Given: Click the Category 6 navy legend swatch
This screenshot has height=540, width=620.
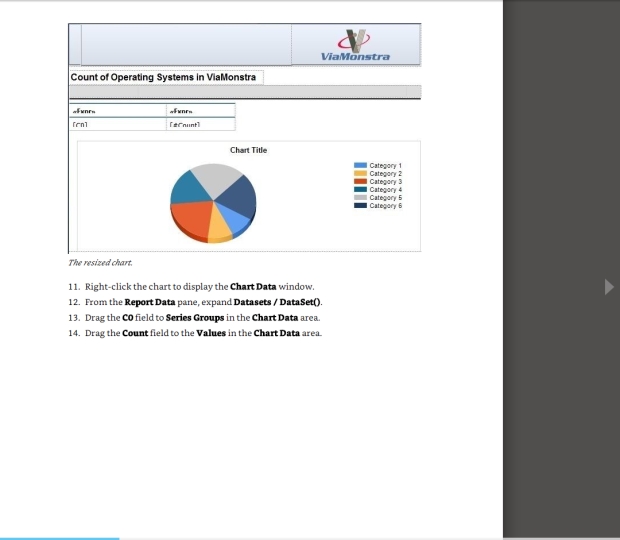Looking at the screenshot, I should click(360, 205).
